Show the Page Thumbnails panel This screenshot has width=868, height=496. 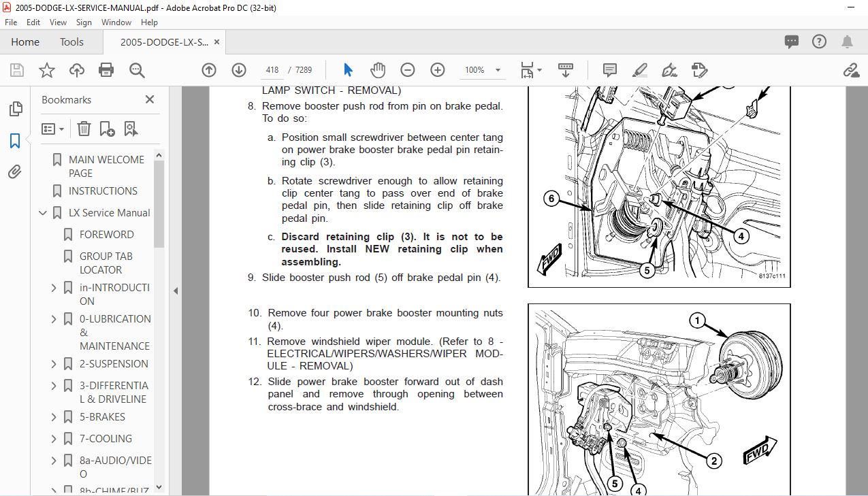(15, 109)
